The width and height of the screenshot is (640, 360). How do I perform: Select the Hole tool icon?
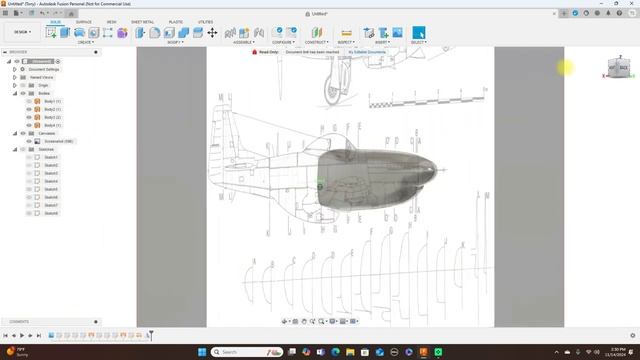tap(93, 33)
